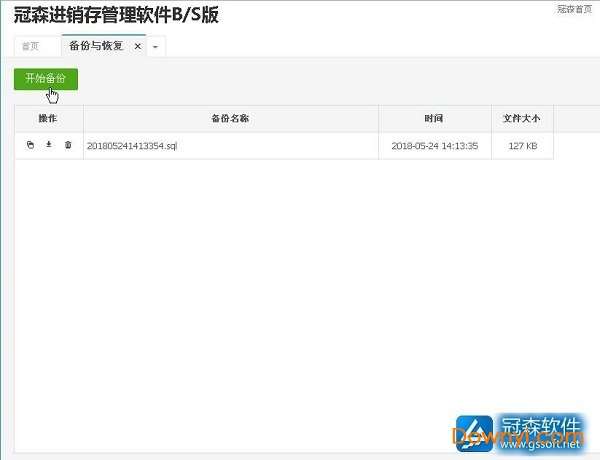Click the 127 KB size cell
Image resolution: width=600 pixels, height=460 pixels.
(523, 146)
